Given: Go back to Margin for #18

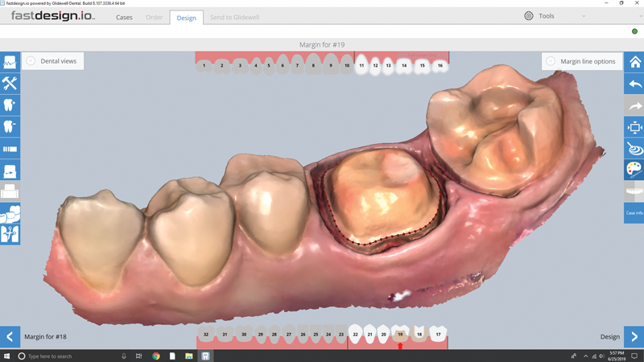Looking at the screenshot, I should click(x=10, y=337).
